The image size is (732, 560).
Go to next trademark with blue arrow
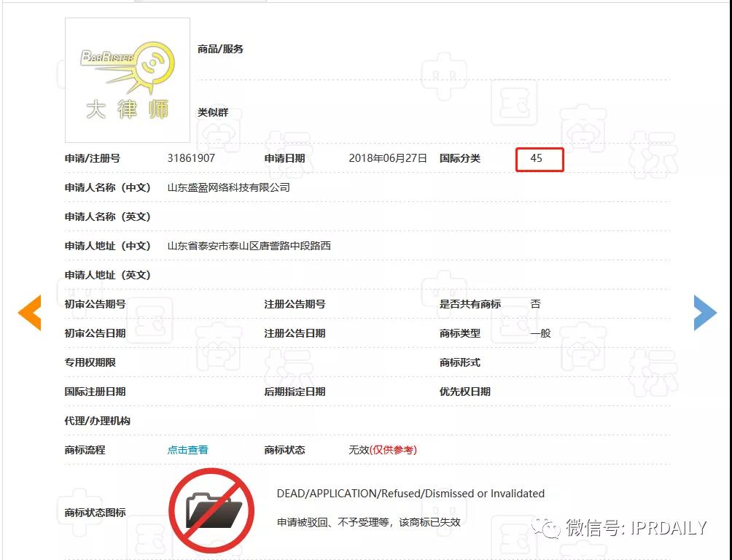[x=706, y=313]
